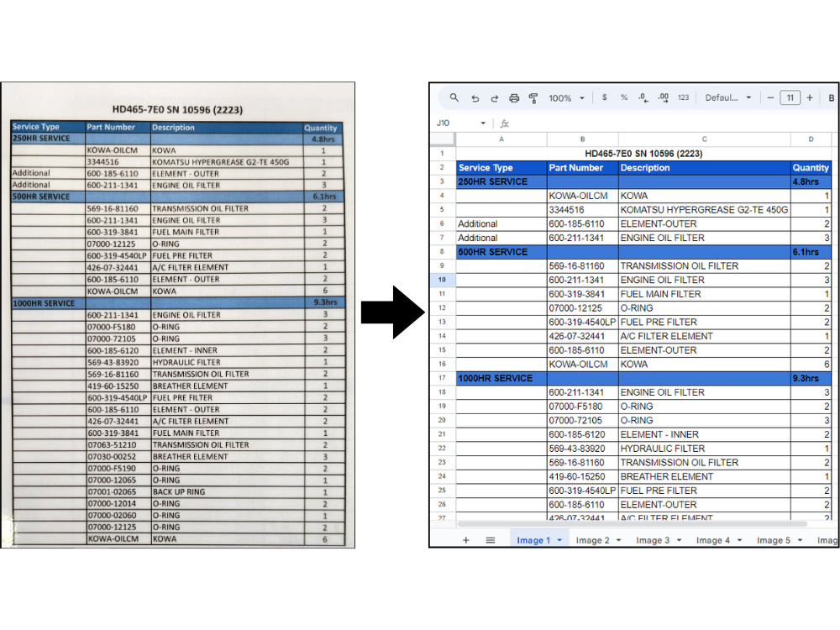Select column A header

point(501,139)
